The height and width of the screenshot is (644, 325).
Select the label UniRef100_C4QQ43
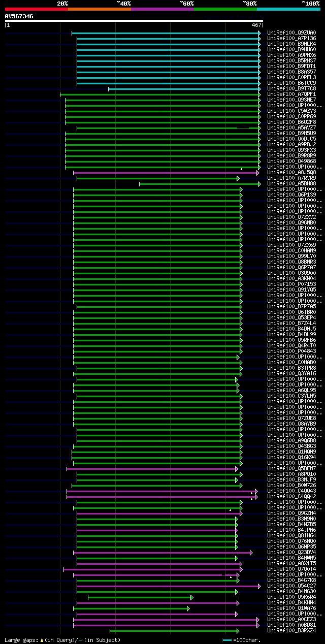coord(291,491)
